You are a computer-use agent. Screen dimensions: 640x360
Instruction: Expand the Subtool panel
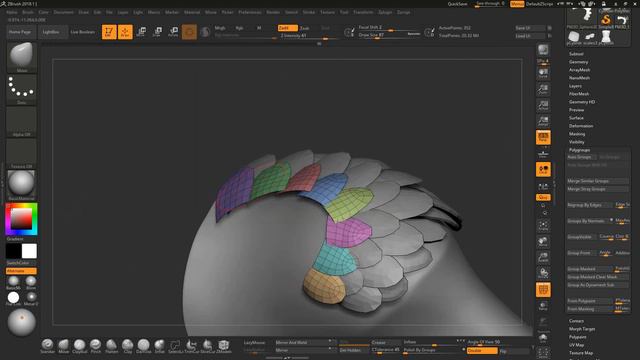(x=576, y=54)
